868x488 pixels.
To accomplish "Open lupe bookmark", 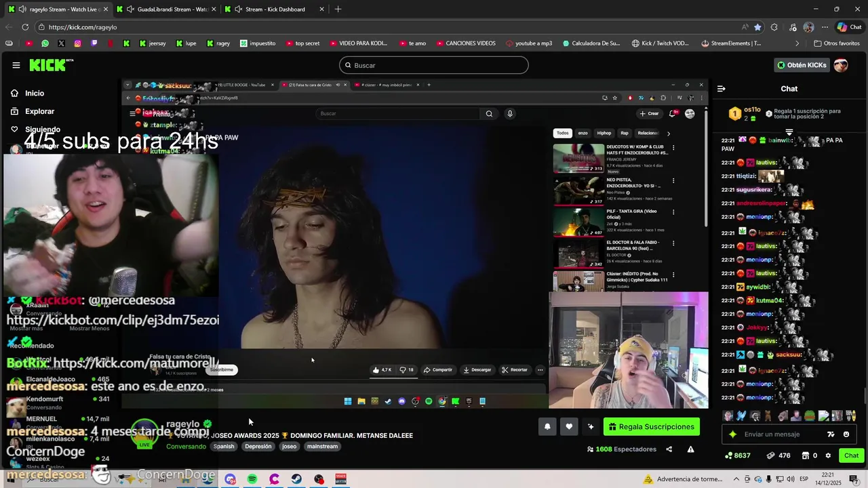I will click(186, 43).
